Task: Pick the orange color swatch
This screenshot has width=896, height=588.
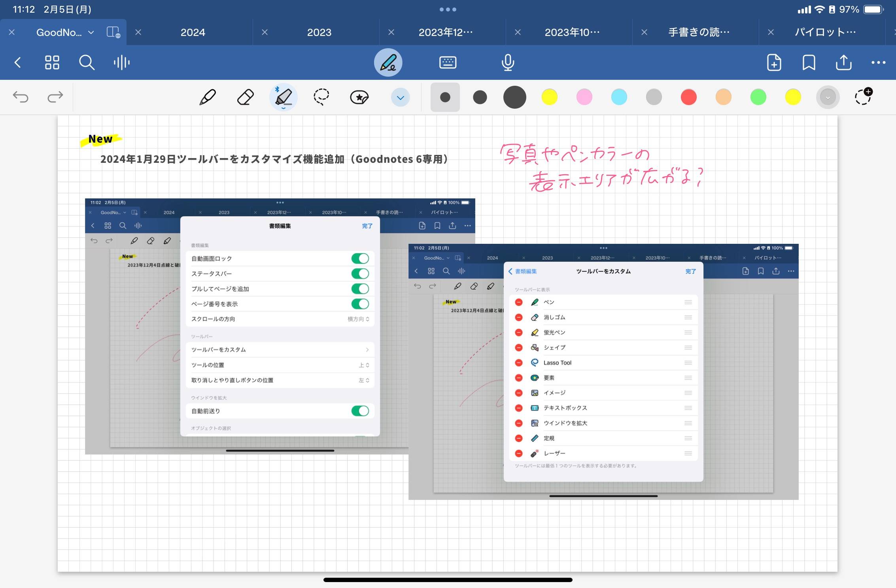Action: pos(724,97)
